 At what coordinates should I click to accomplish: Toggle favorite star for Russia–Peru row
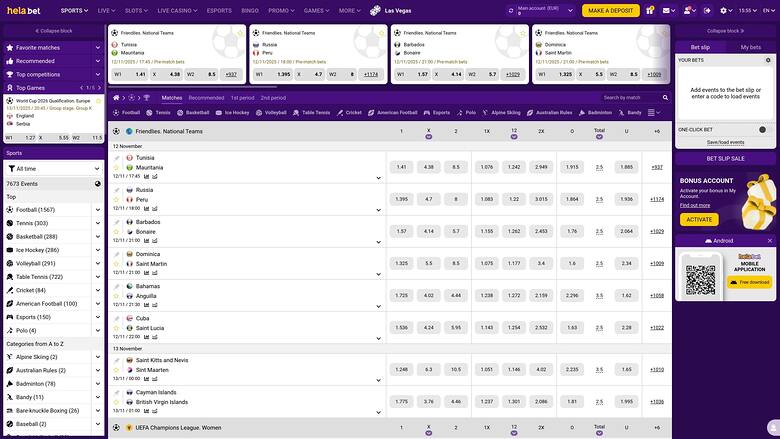pos(117,200)
